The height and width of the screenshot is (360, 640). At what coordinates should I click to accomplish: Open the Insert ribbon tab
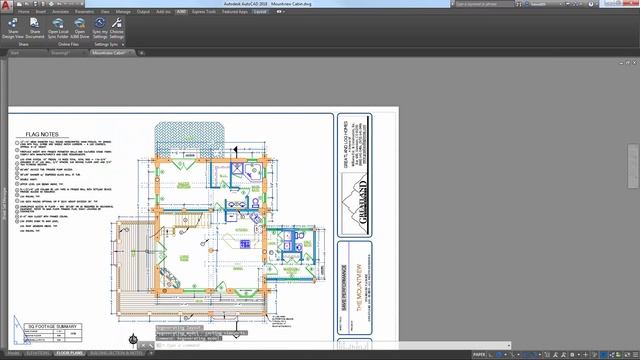40,12
